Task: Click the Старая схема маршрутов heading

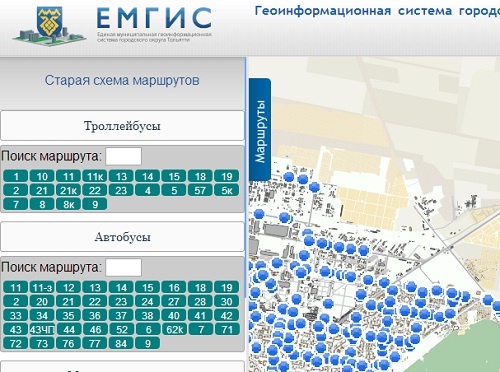Action: coord(122,80)
